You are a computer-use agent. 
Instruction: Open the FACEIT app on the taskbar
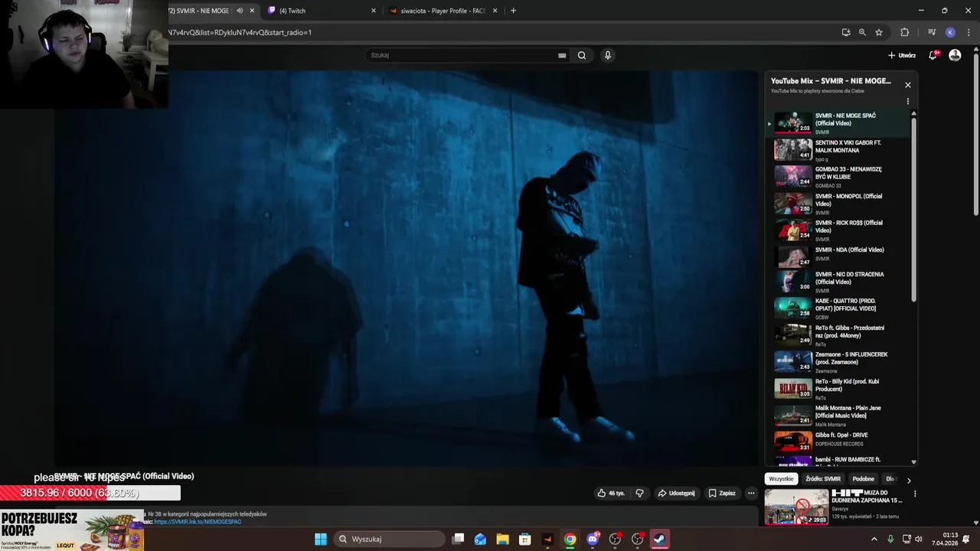(x=547, y=539)
